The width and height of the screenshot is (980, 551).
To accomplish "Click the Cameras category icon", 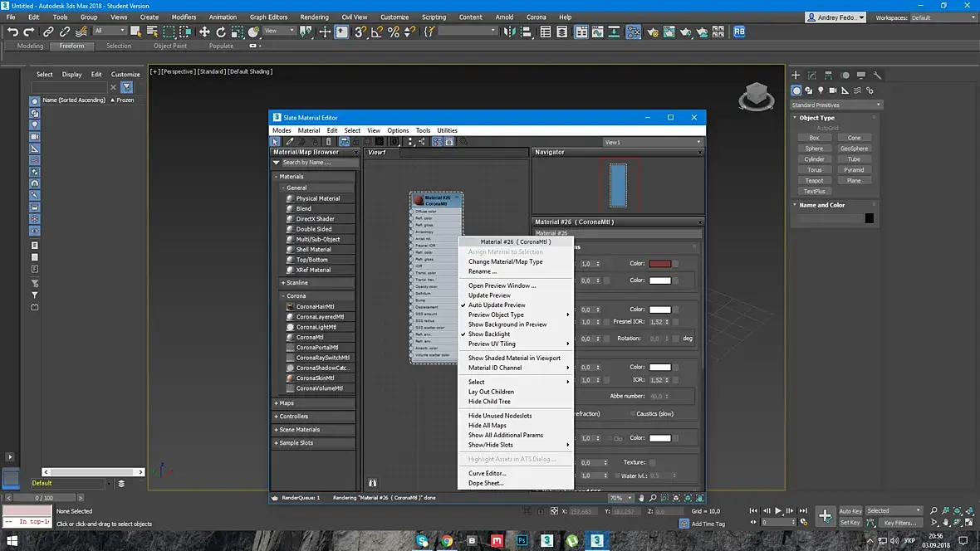I will pyautogui.click(x=833, y=90).
